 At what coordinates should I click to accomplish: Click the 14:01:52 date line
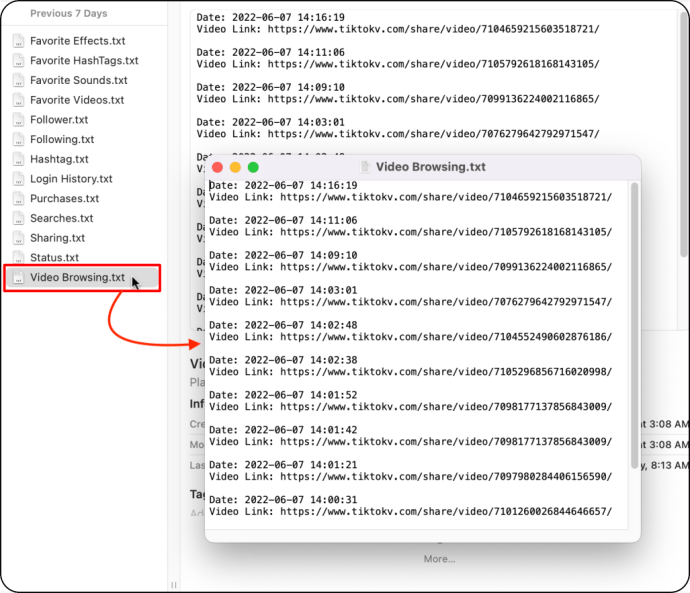pos(283,395)
